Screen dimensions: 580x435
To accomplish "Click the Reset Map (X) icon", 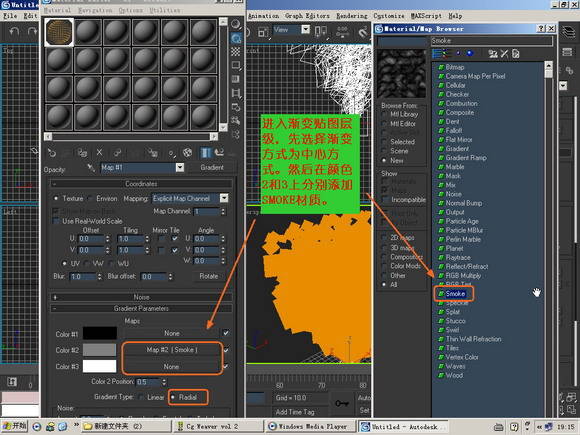I will (x=99, y=152).
